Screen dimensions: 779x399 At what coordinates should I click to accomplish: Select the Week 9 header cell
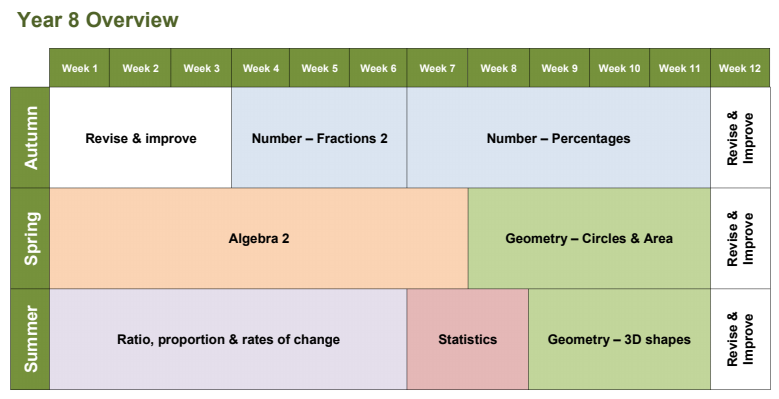559,68
